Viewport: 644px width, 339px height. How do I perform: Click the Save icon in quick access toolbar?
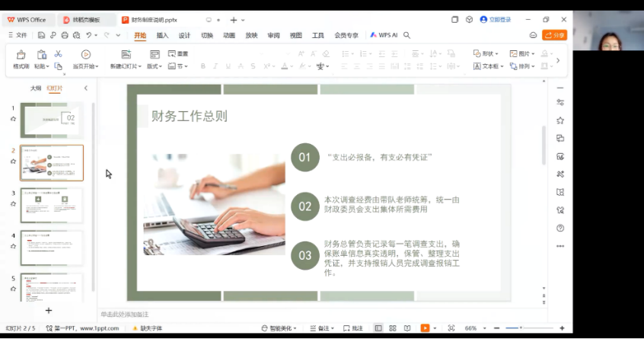click(x=41, y=35)
